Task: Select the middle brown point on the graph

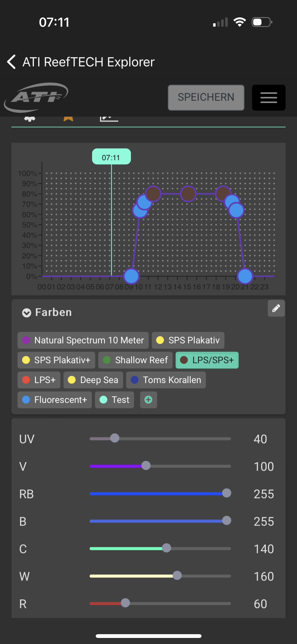Action: (188, 194)
